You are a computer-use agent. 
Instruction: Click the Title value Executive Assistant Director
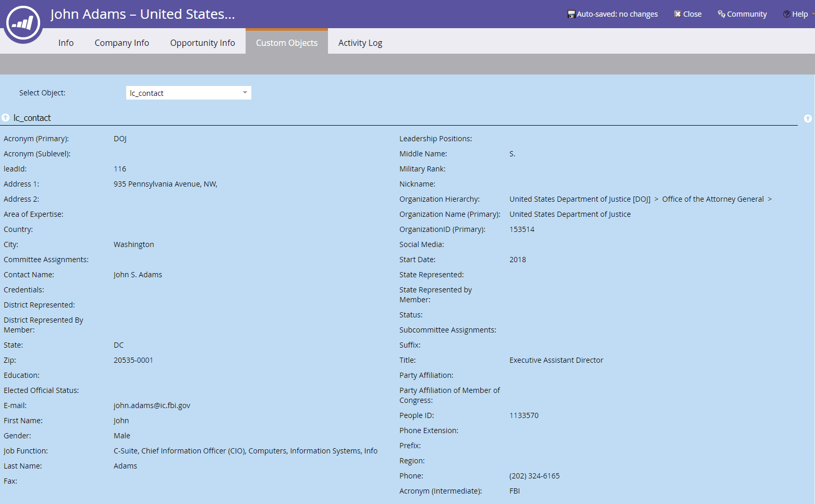point(556,360)
